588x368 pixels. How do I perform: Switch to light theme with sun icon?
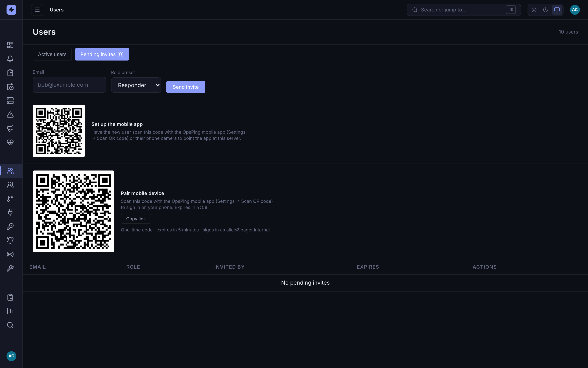[x=534, y=10]
